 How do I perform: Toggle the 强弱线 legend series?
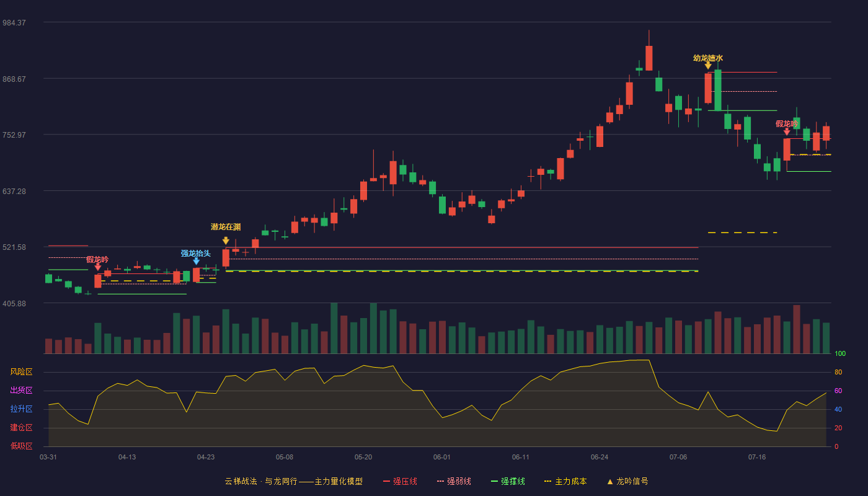point(454,481)
